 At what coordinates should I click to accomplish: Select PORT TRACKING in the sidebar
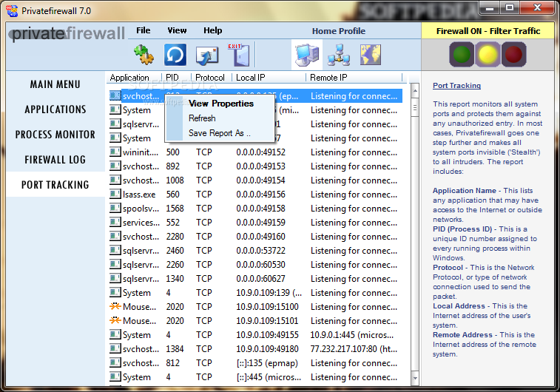tap(55, 185)
